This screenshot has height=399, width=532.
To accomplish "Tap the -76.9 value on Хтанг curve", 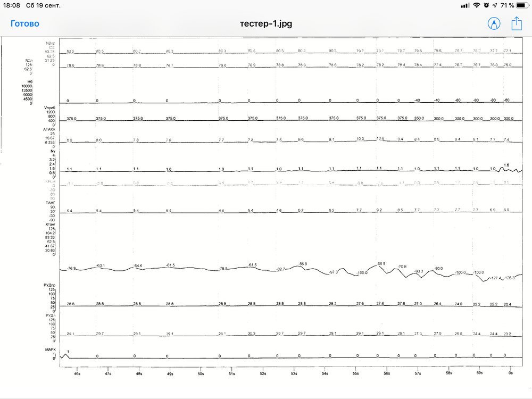I will point(71,268).
